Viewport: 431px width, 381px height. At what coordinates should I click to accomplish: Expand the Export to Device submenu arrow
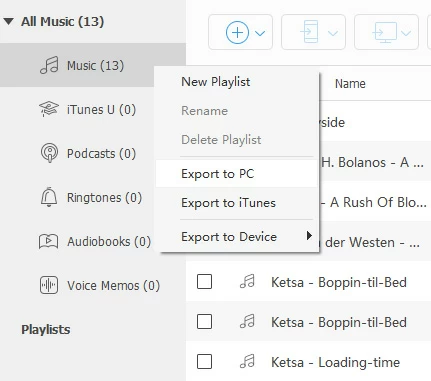click(309, 236)
